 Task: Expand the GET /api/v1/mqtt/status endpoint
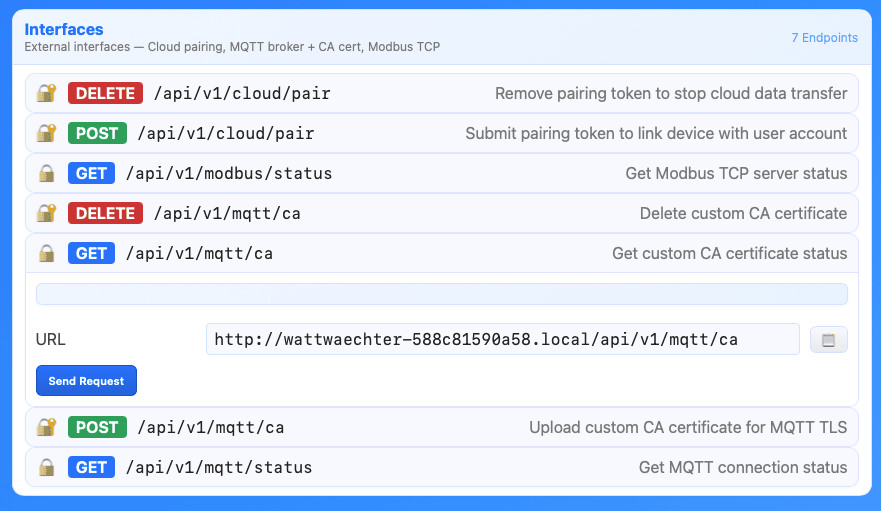click(442, 467)
